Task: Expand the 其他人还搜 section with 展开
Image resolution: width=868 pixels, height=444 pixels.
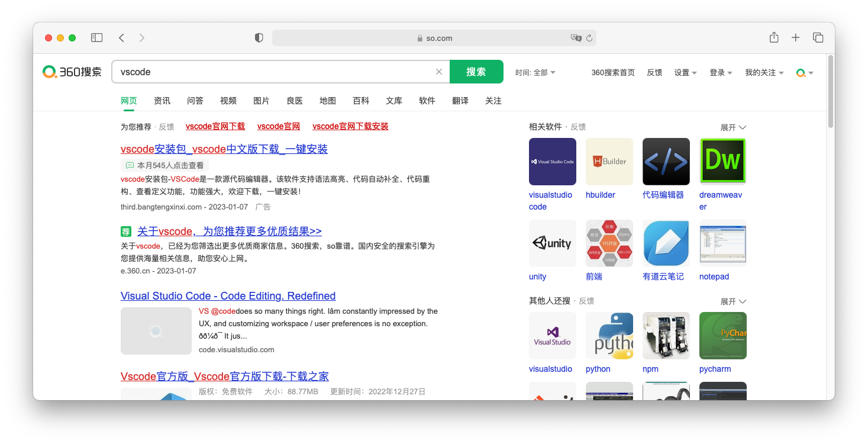Action: pyautogui.click(x=733, y=301)
